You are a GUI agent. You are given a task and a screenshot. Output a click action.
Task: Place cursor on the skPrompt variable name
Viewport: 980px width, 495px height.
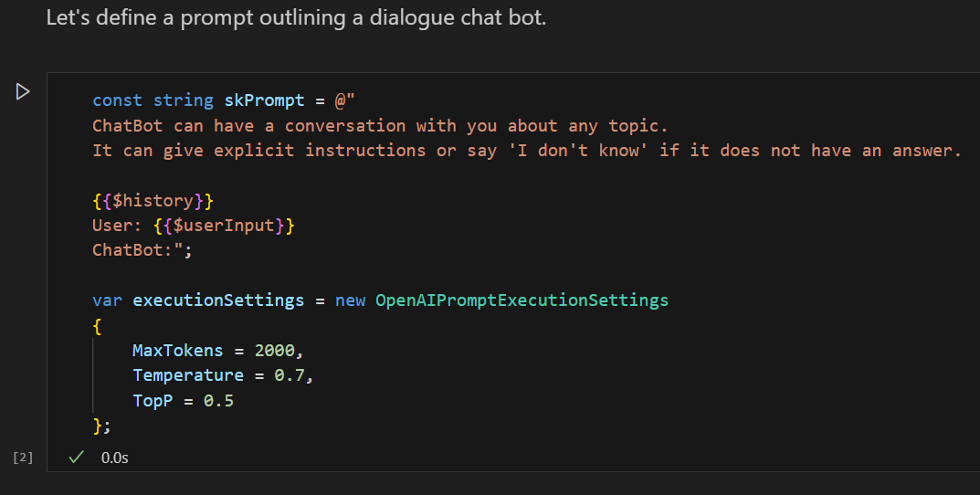pyautogui.click(x=264, y=100)
